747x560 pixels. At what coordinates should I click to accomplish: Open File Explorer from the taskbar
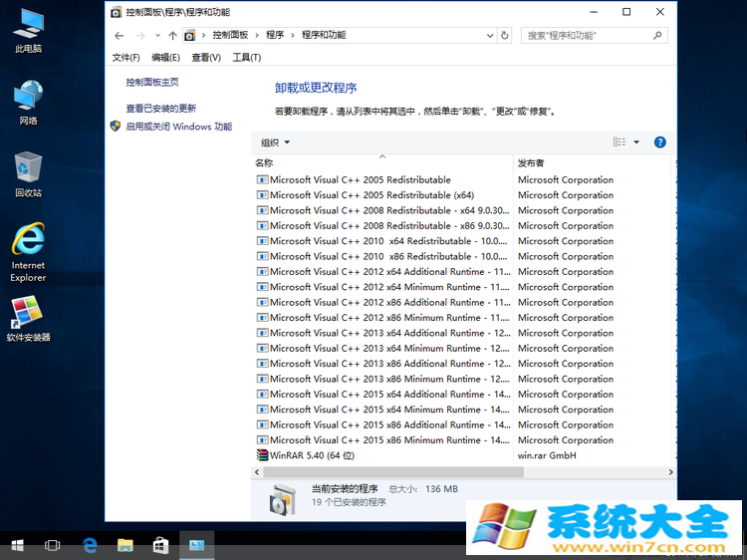[124, 545]
